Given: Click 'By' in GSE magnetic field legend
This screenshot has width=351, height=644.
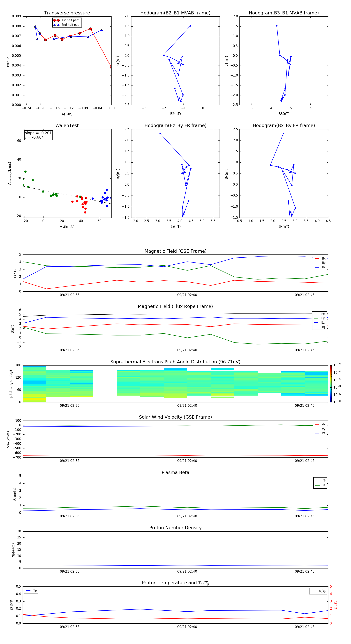Looking at the screenshot, I should [320, 263].
